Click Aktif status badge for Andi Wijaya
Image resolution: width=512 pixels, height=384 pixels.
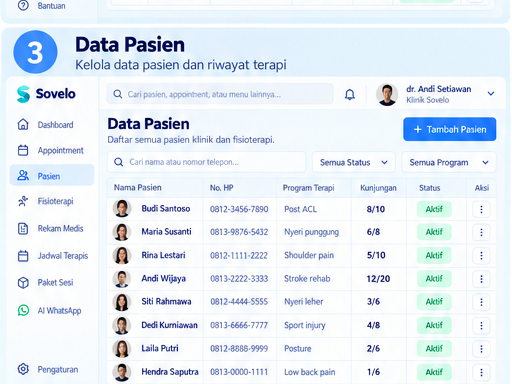click(434, 279)
